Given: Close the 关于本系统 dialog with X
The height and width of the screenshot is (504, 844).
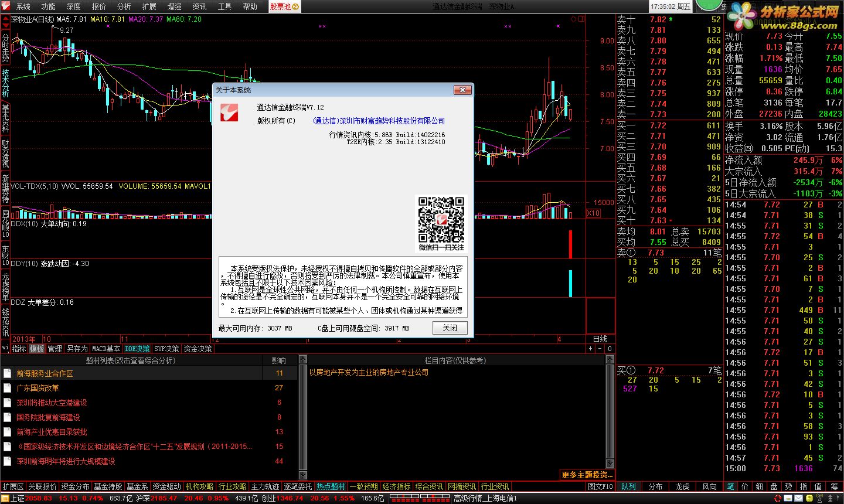Looking at the screenshot, I should tap(462, 90).
